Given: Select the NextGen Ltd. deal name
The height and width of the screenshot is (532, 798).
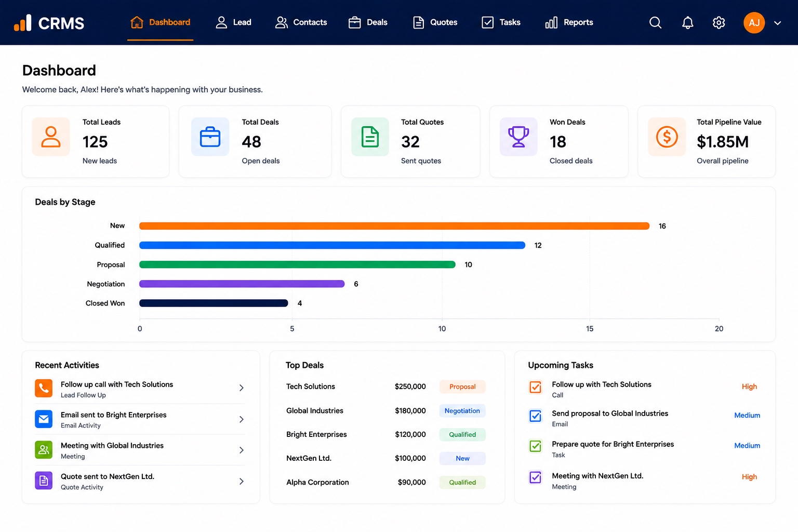Looking at the screenshot, I should click(309, 458).
